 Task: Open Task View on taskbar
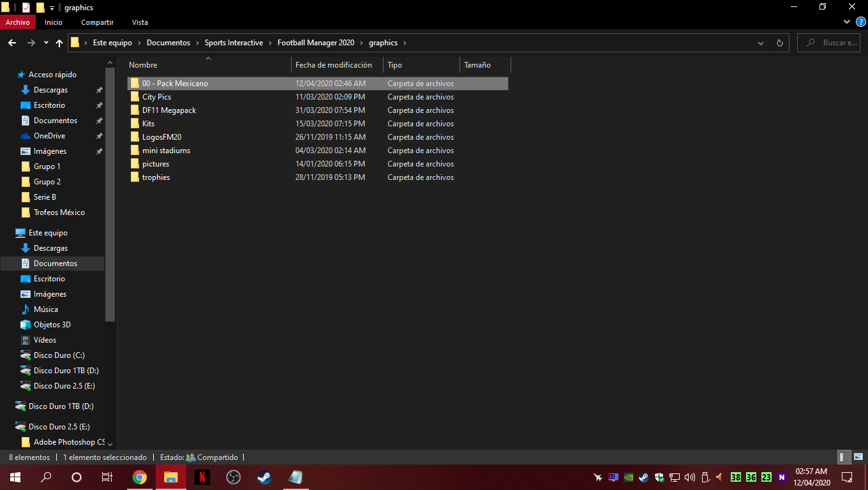(x=107, y=477)
